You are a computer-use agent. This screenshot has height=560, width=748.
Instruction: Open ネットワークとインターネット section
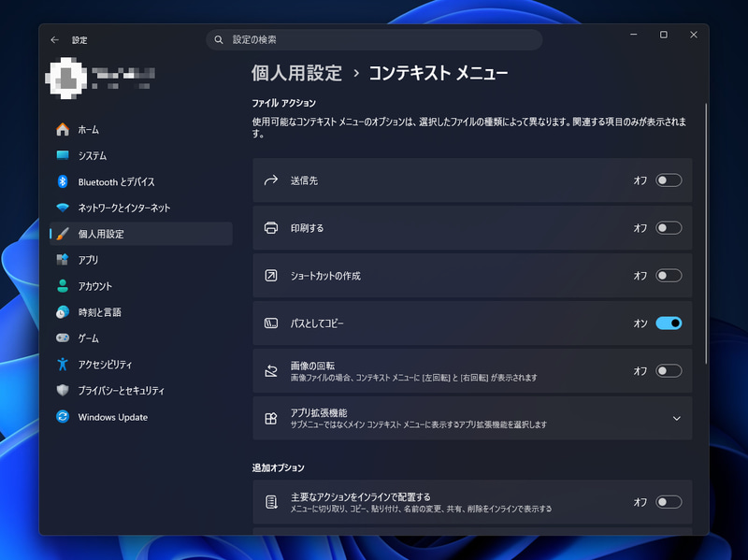141,208
